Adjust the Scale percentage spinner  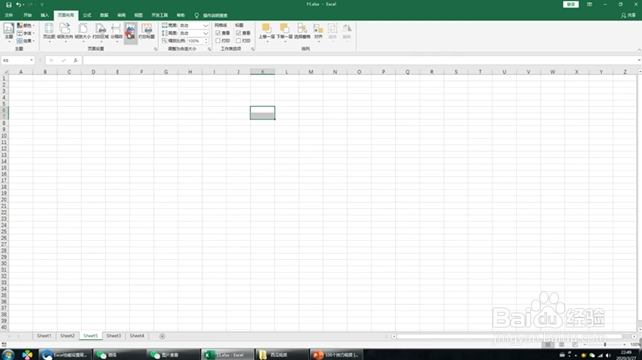click(x=206, y=41)
